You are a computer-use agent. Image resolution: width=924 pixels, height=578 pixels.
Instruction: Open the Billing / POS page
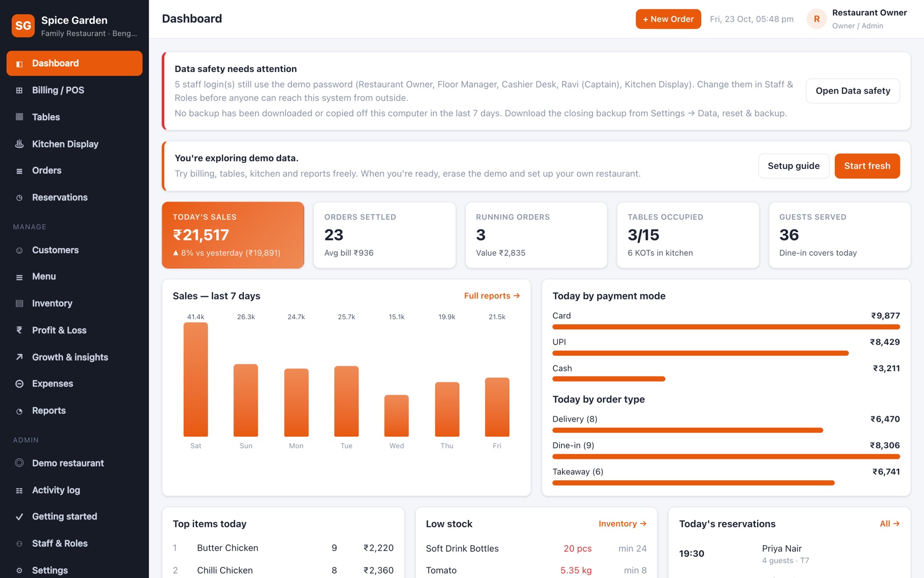click(74, 90)
